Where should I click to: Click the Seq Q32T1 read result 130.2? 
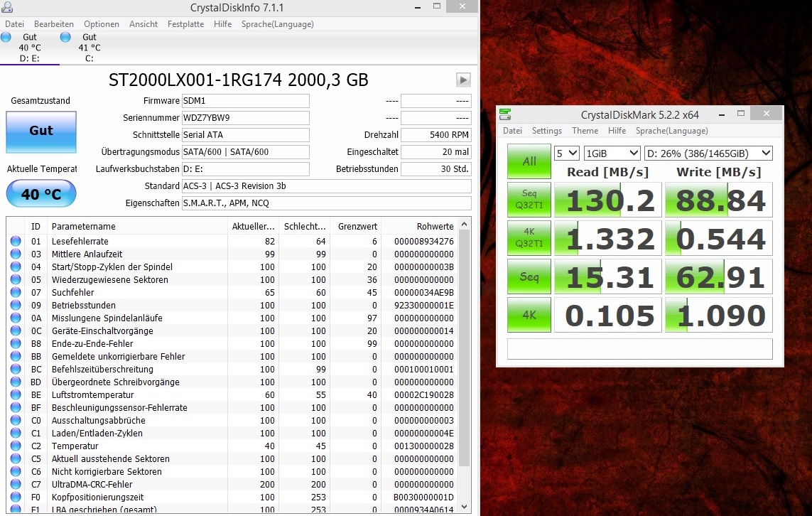click(x=608, y=200)
